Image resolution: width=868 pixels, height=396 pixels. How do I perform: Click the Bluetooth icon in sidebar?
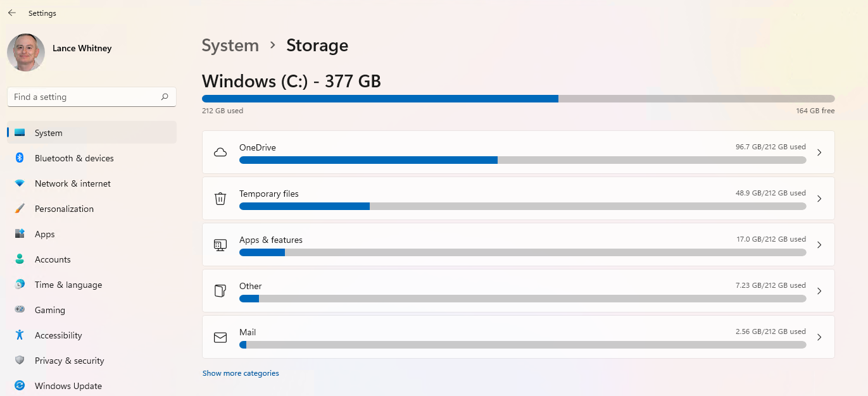(20, 158)
